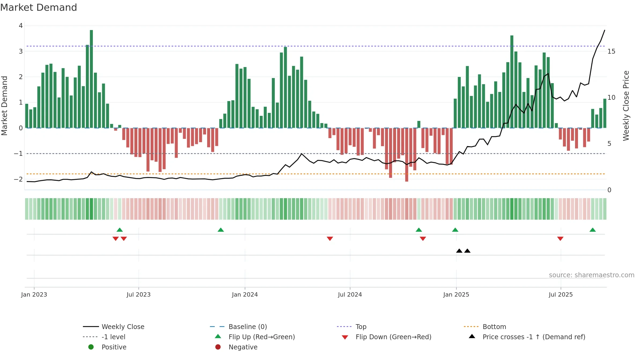Click the Jul 2023 x-axis label

[x=138, y=294]
